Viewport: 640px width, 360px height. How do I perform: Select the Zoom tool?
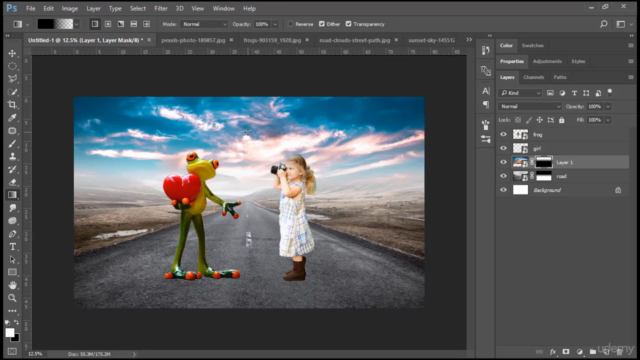pos(12,298)
